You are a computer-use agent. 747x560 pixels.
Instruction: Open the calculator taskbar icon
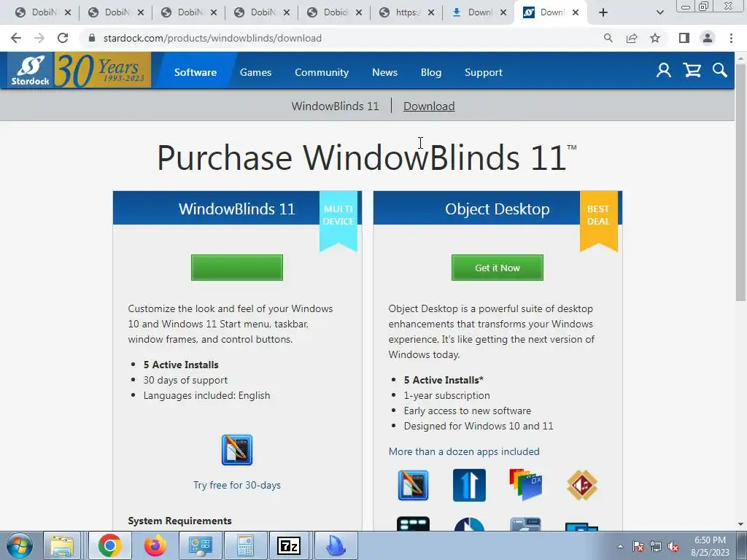coord(245,545)
